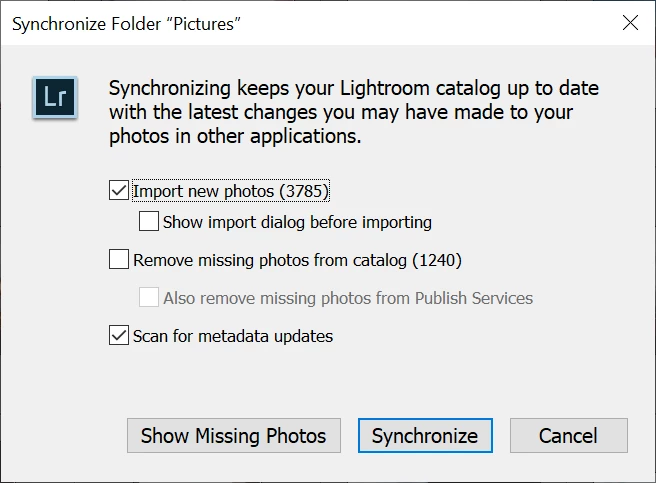656x483 pixels.
Task: Close the Synchronize Folder dialog with X
Action: pos(630,23)
